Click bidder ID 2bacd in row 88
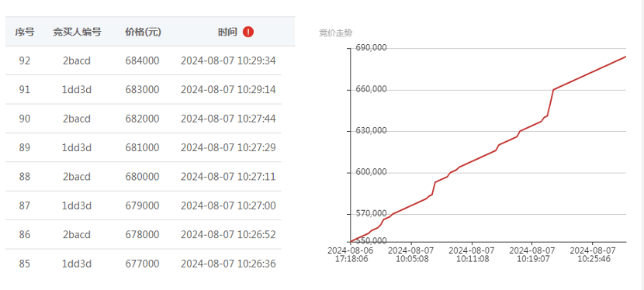The image size is (644, 290). click(x=77, y=177)
